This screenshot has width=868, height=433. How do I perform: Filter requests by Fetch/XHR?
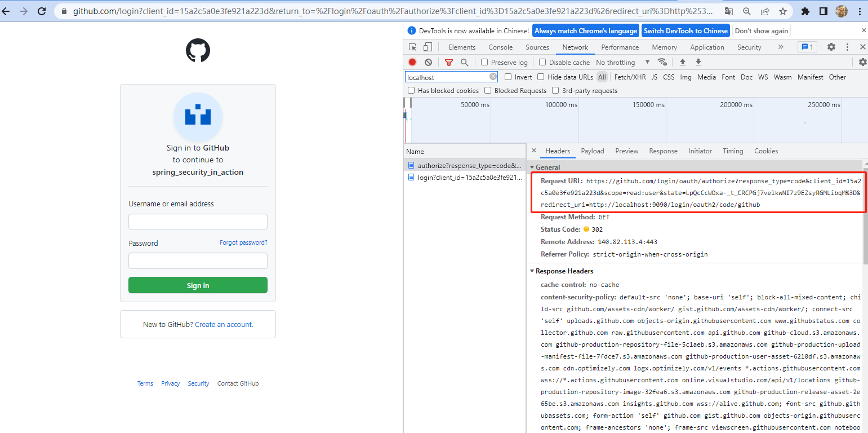(x=630, y=77)
